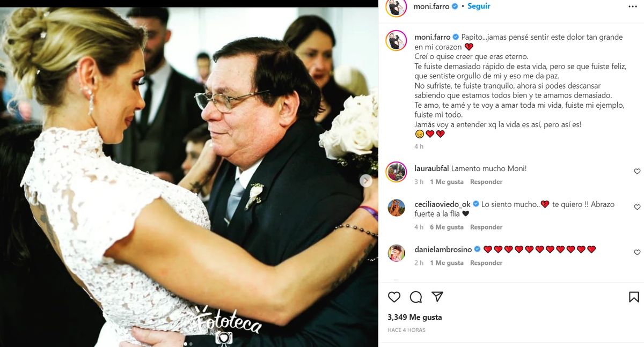Screen dimensions: 644x347
Task: Go to next photo with carousel arrow
Action: click(x=366, y=181)
